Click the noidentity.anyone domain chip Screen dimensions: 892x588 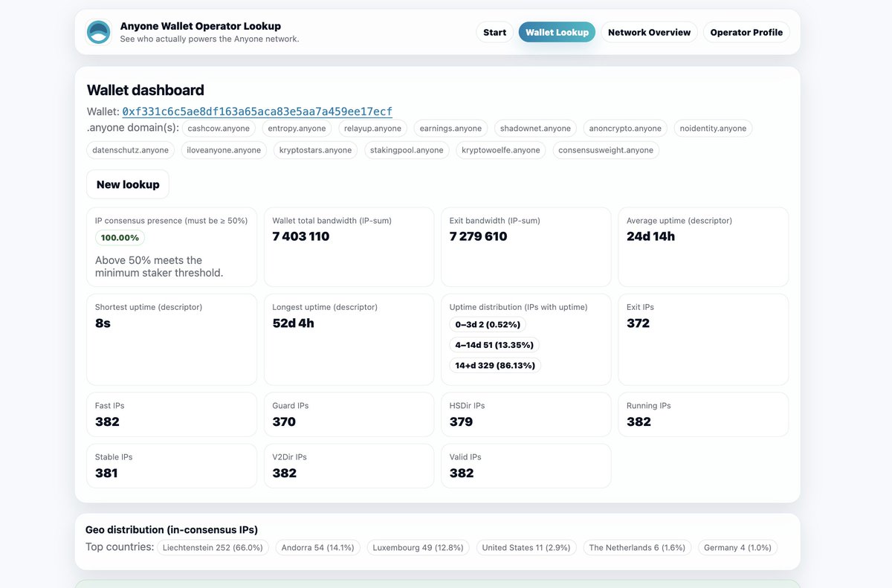tap(713, 129)
